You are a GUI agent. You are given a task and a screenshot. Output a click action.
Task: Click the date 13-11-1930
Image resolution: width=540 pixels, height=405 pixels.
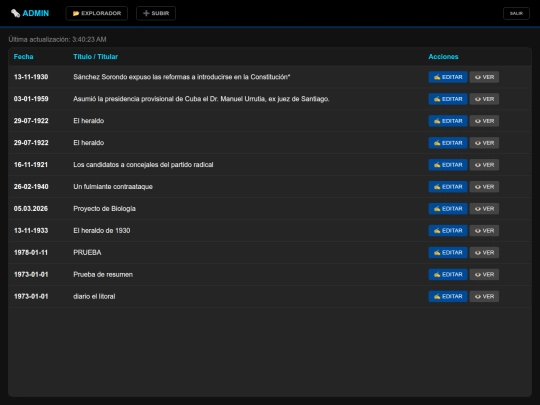31,77
